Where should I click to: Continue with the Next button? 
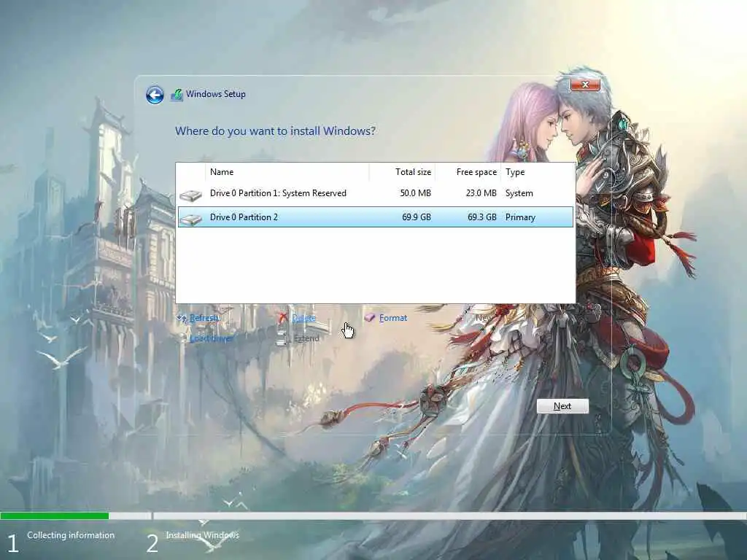coord(562,406)
